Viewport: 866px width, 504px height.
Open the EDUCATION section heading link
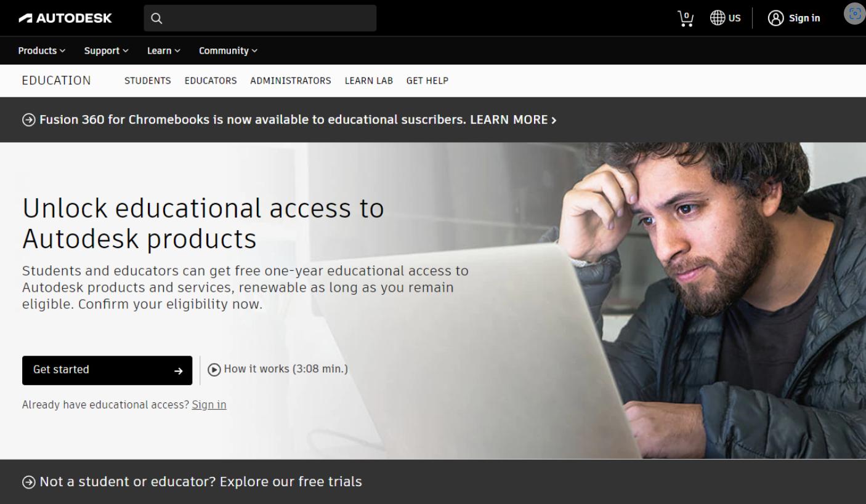[56, 81]
